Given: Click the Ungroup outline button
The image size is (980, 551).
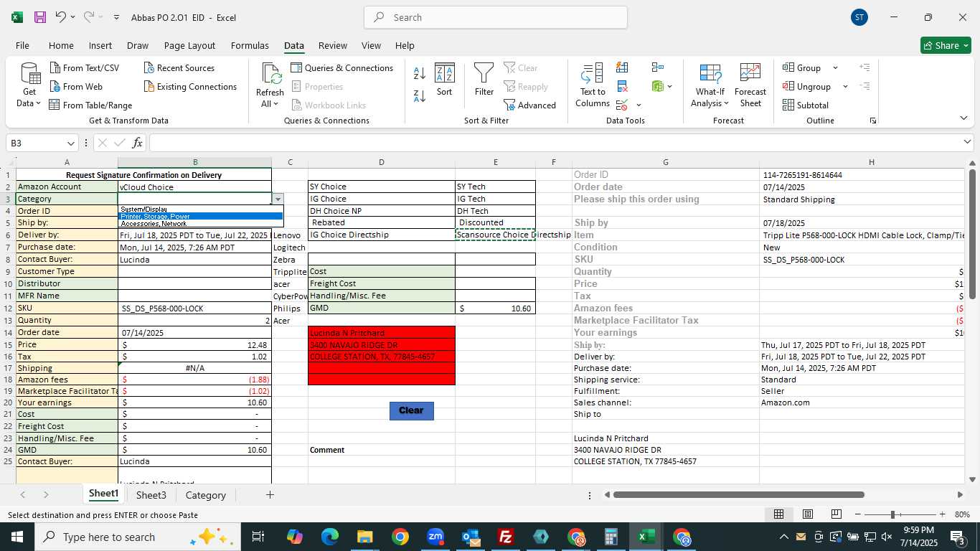Looking at the screenshot, I should pyautogui.click(x=807, y=86).
